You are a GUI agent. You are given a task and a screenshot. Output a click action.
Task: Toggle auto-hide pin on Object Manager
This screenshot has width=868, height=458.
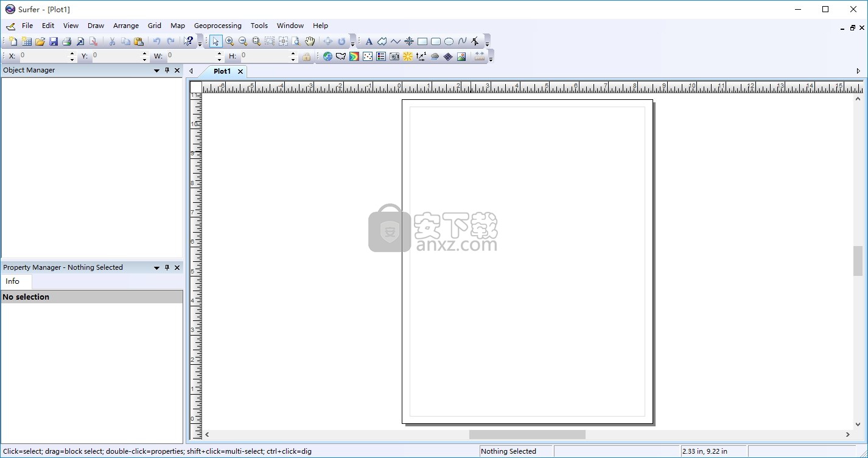167,71
